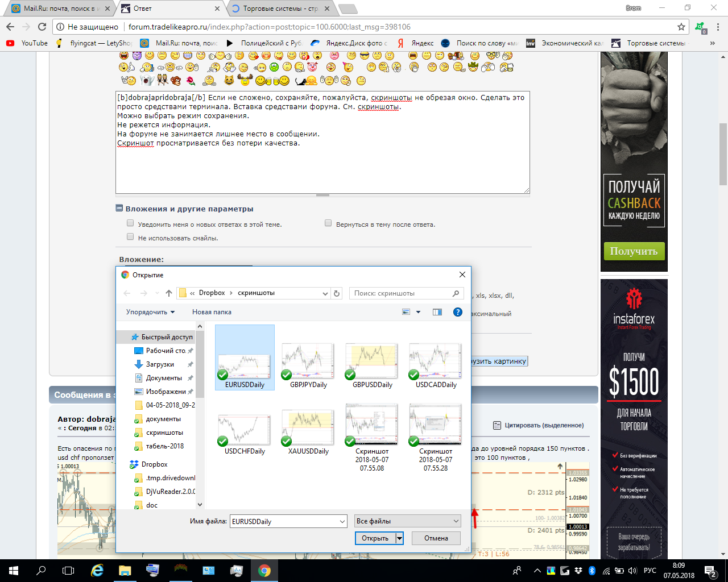Screen dimensions: 728x582
Task: Cancel the dialog with 'Отмена'
Action: (x=436, y=538)
